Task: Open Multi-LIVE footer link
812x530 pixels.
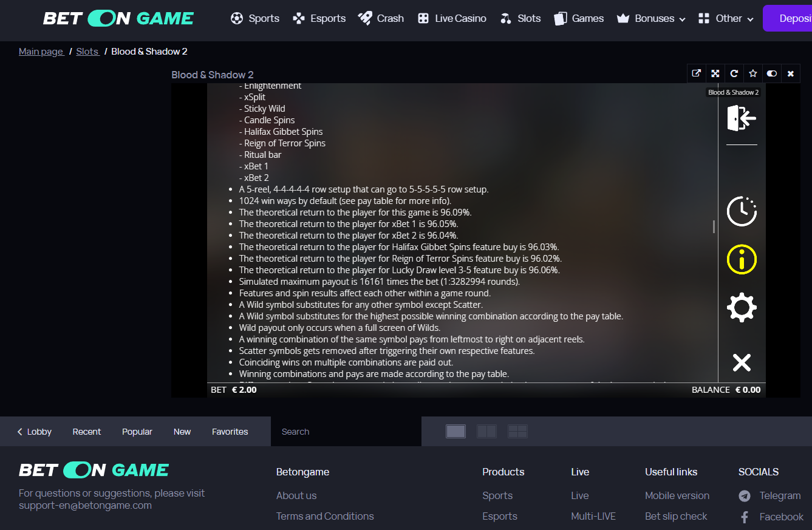Action: coord(593,516)
